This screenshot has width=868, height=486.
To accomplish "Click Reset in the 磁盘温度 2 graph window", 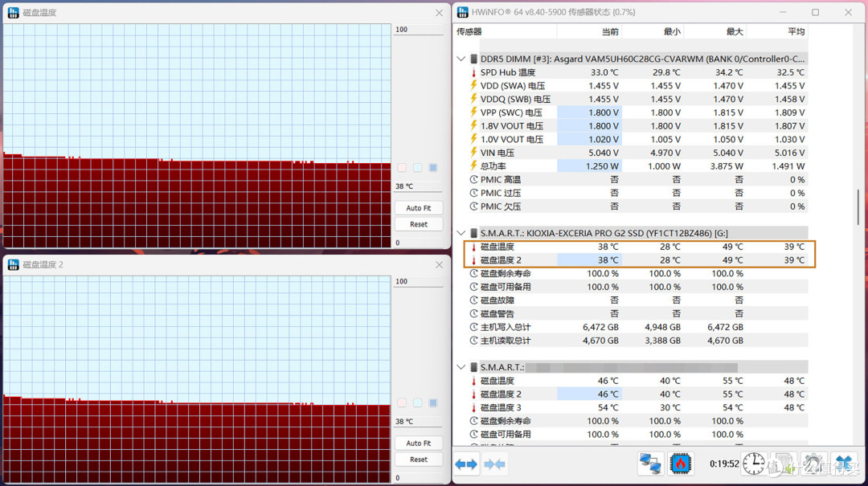I will click(419, 459).
